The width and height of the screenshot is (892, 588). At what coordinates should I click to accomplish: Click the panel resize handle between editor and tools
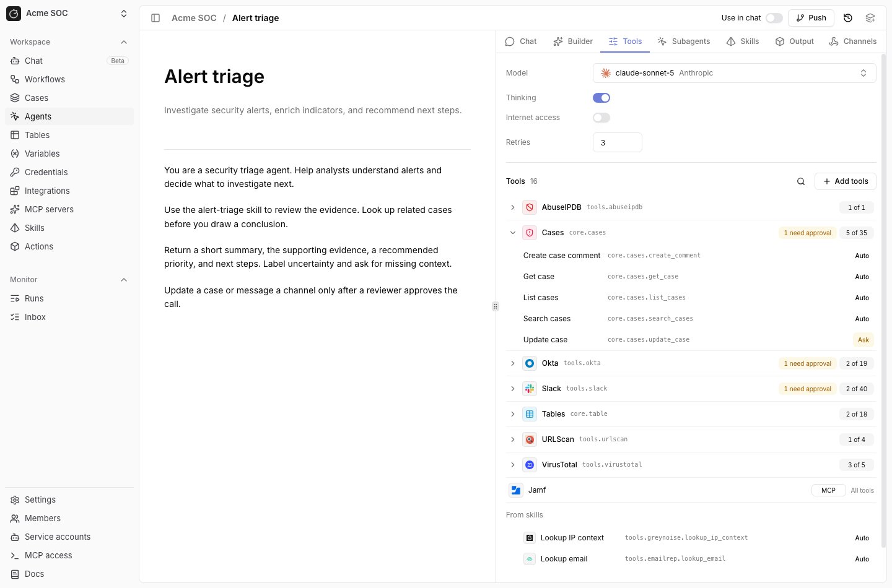(496, 306)
